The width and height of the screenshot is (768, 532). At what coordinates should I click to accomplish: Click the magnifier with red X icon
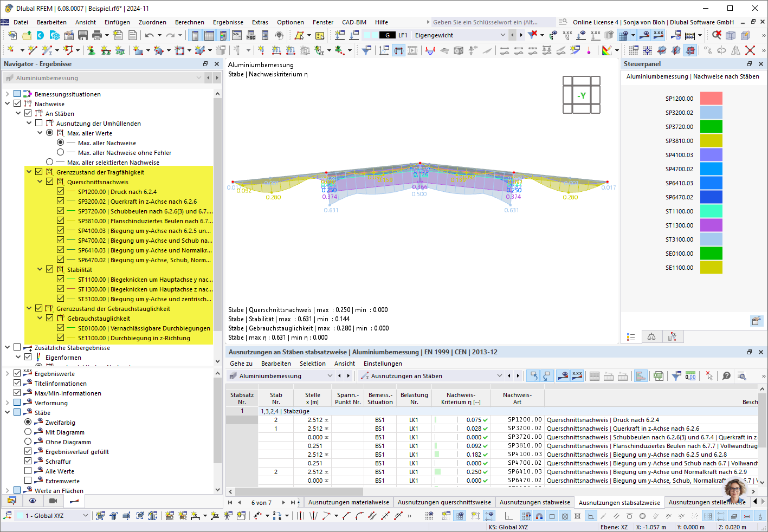tap(717, 35)
